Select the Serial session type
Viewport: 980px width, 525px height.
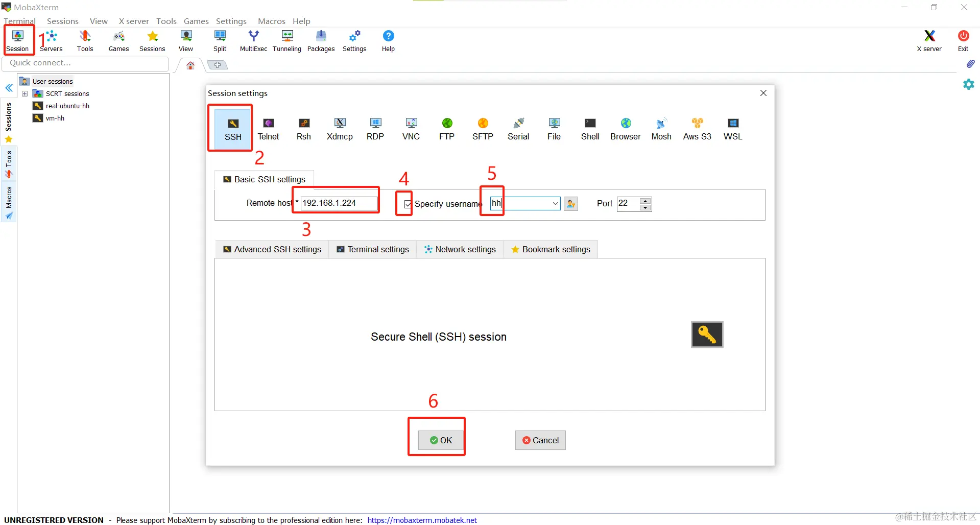(x=518, y=129)
